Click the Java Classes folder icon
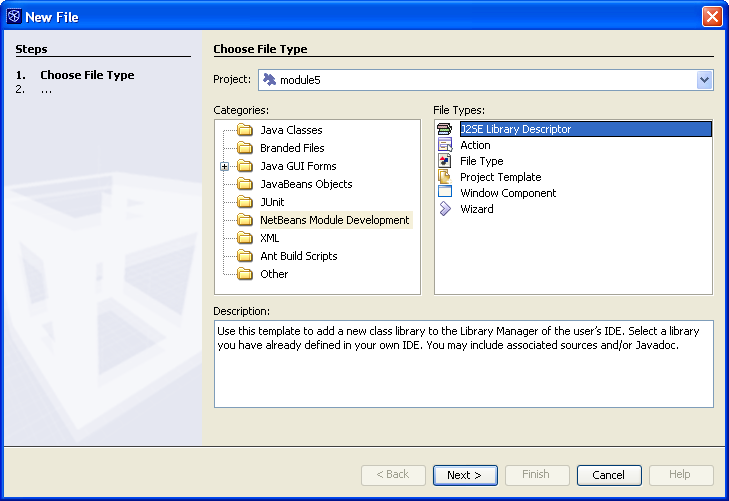Viewport: 729px width, 501px height. [x=245, y=130]
